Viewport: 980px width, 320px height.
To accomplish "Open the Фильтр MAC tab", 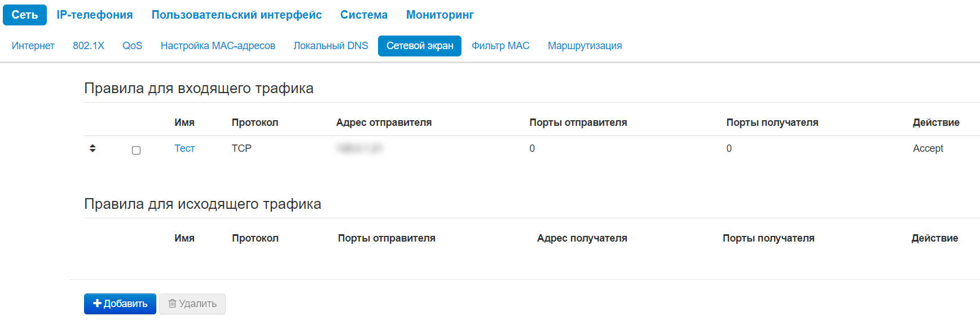I will (500, 46).
